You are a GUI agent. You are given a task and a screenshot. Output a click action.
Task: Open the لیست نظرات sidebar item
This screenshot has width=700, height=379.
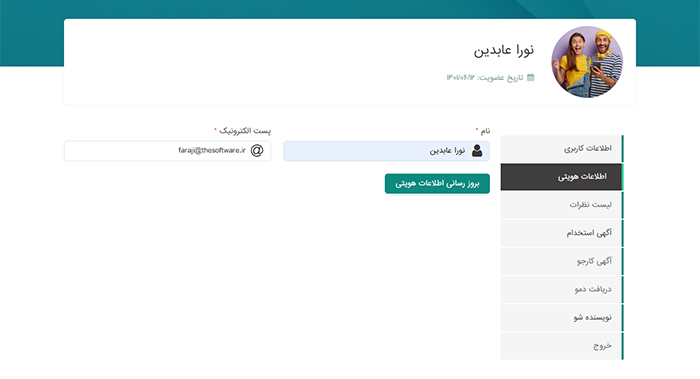coord(562,205)
